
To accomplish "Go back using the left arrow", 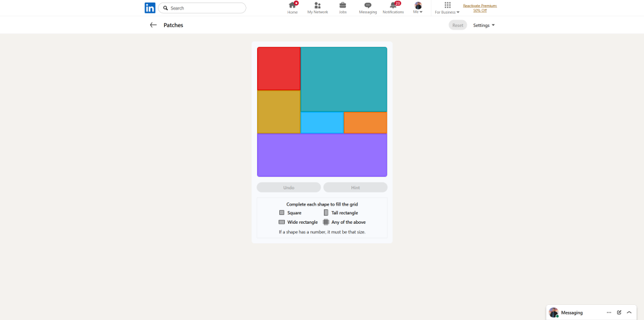I will point(153,25).
